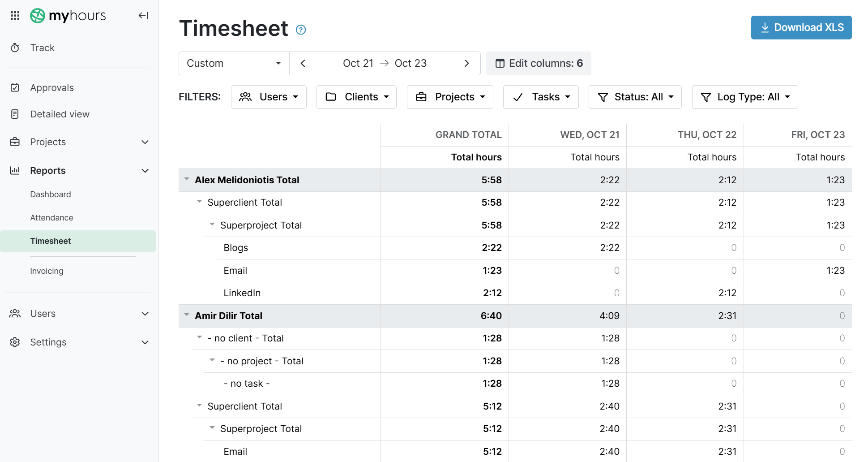Click the Oct 21 to Oct 23 date range
Screen dimensions: 868x462
[385, 63]
